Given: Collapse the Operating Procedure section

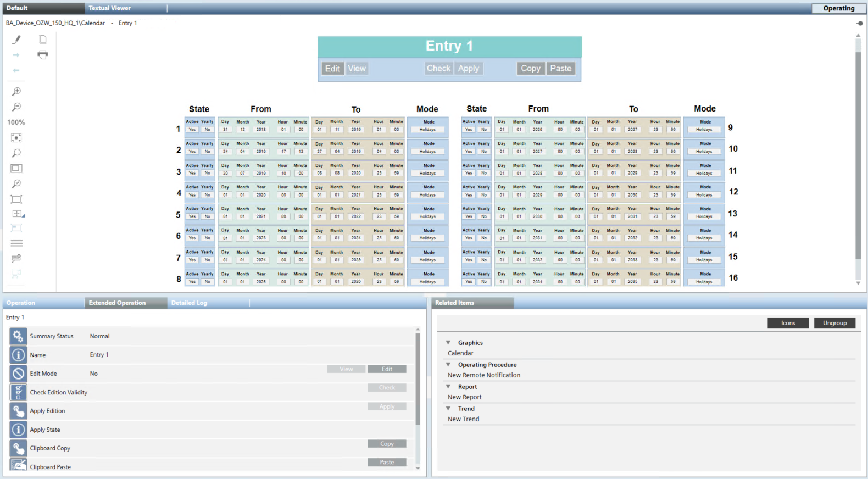Looking at the screenshot, I should pos(448,365).
